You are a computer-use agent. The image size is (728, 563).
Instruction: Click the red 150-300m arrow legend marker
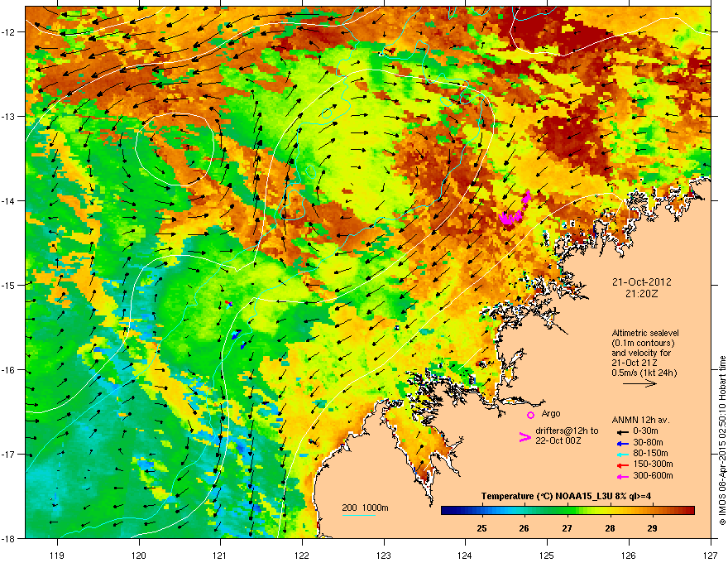622,465
